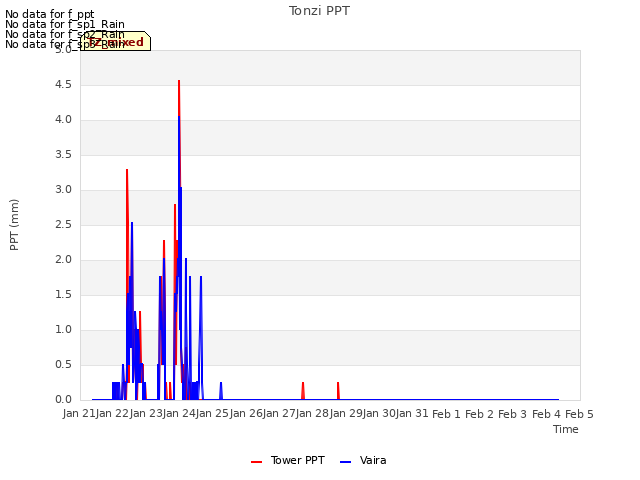Click the 0.5 y-axis tick label

coord(63,365)
